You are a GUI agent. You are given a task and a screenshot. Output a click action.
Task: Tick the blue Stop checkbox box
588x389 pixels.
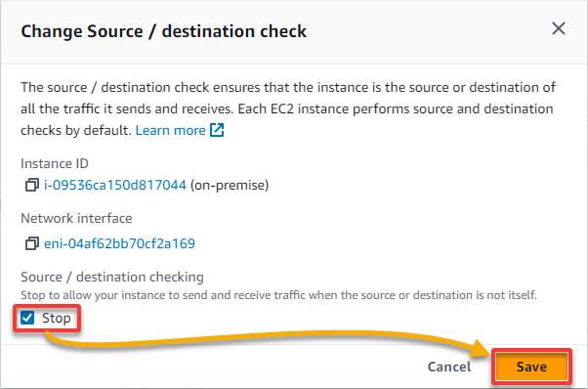27,318
